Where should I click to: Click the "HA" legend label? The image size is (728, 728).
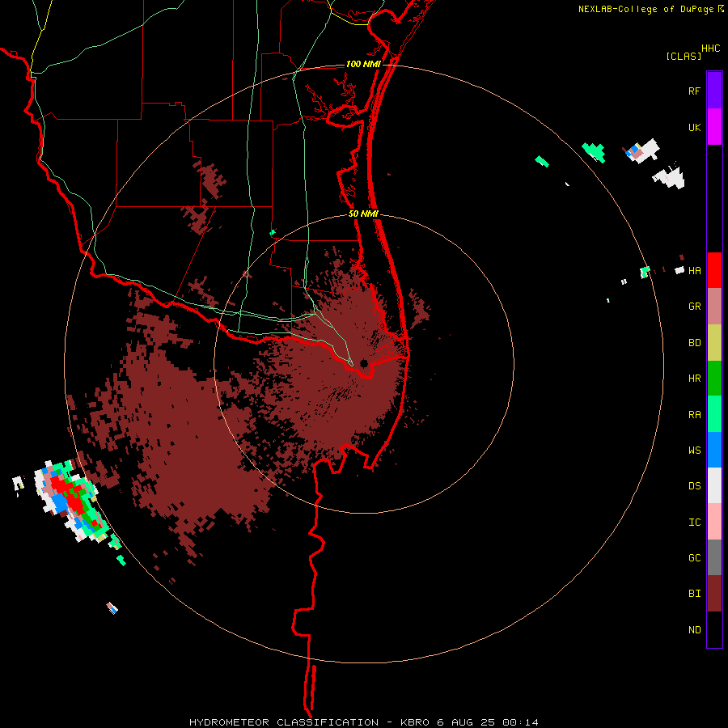(694, 271)
